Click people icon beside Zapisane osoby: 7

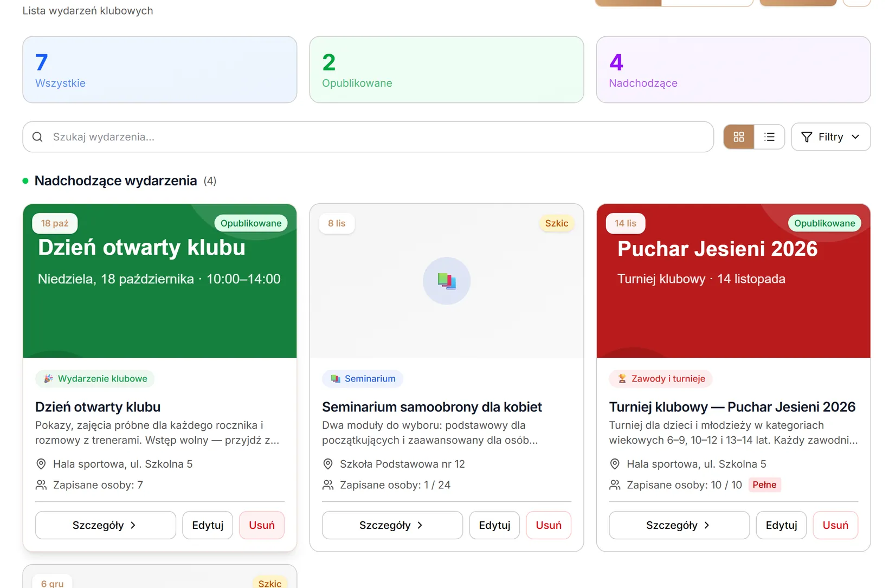pos(41,485)
